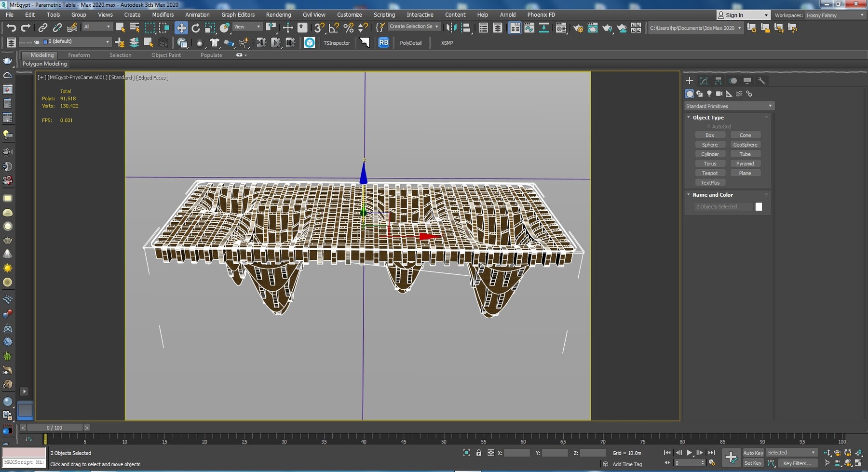Click the object color swatch in Name and Color
Image resolution: width=868 pixels, height=472 pixels.
[759, 206]
